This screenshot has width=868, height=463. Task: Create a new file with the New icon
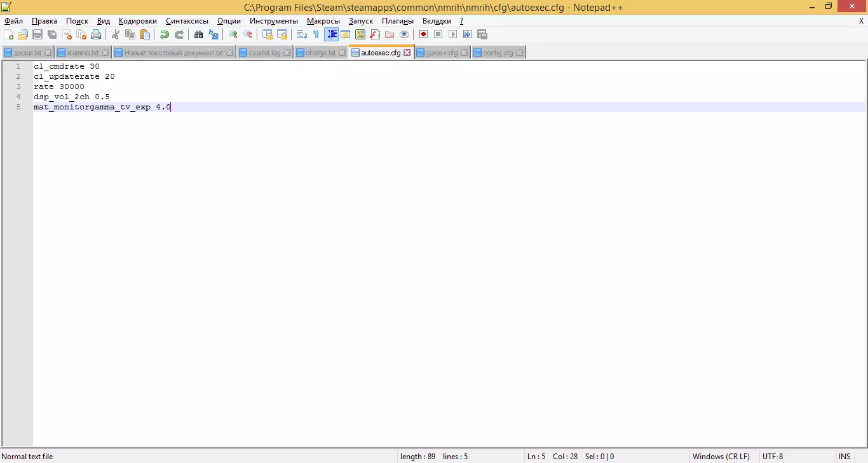(8, 34)
